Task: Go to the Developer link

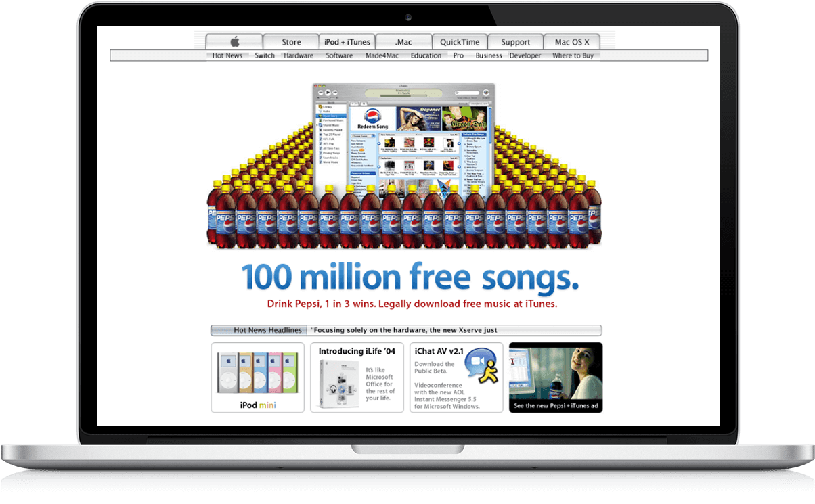Action: 525,55
